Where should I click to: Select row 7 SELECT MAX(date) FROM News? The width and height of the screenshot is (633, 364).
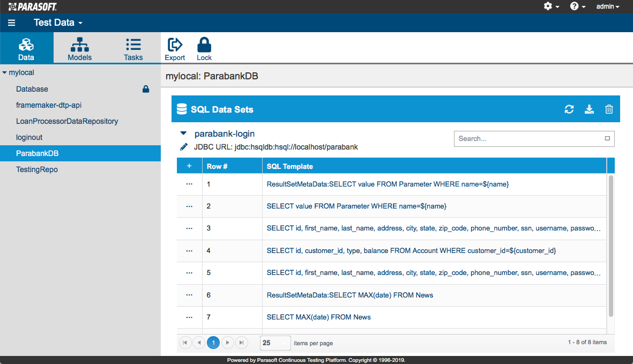[x=318, y=317]
